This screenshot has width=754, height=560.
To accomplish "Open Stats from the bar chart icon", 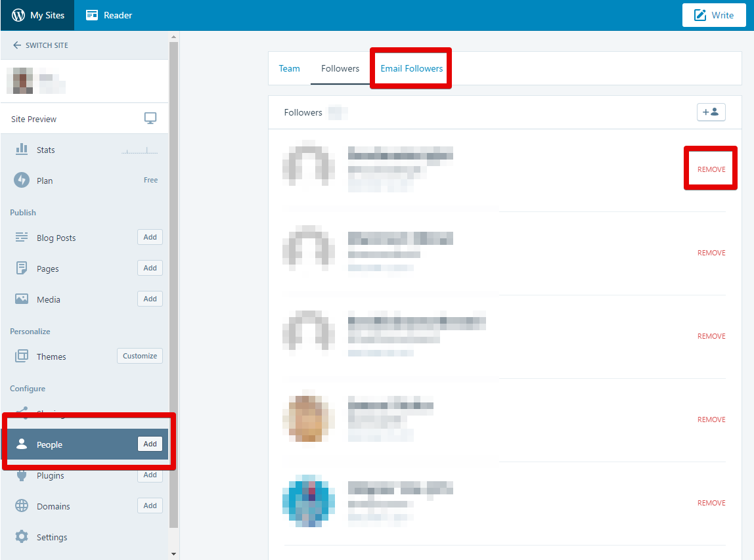I will (22, 150).
